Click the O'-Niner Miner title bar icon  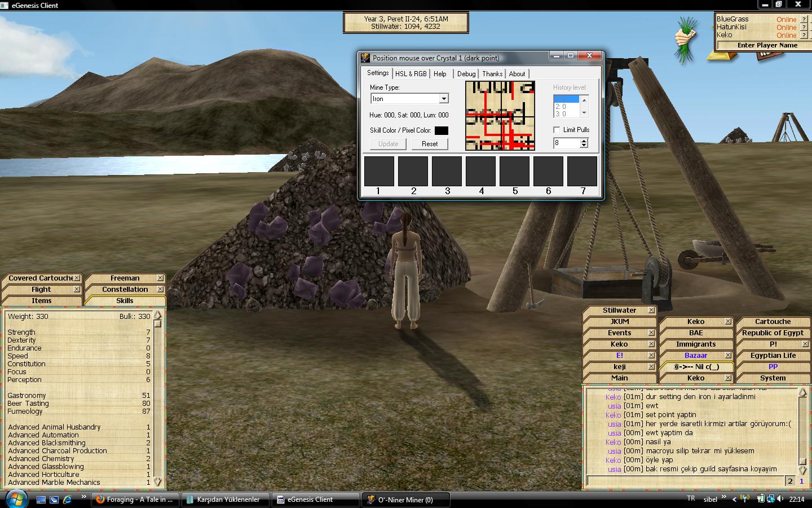click(365, 58)
